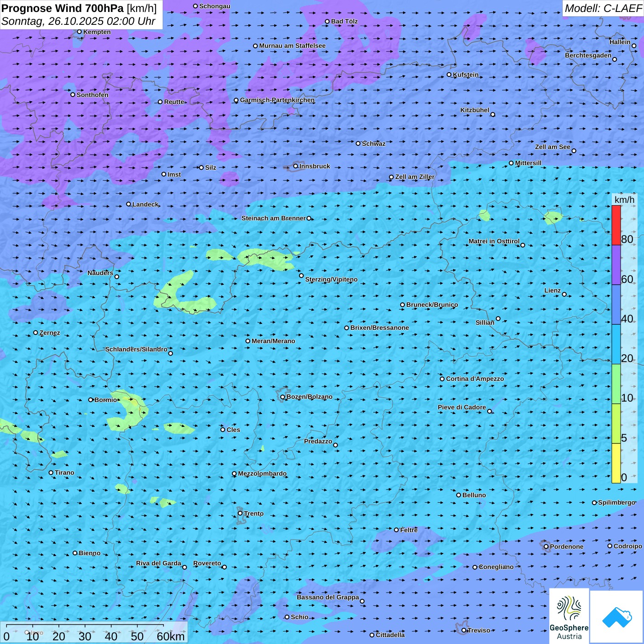Click the green 10 km/h legend swatch
Screen dimensions: 644x644
tap(616, 384)
